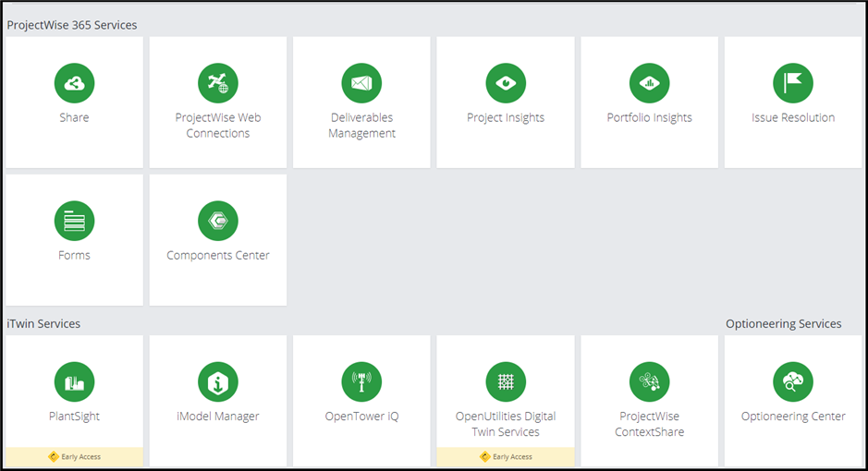Click the Share service icon
This screenshot has height=471, width=868.
coord(74,84)
